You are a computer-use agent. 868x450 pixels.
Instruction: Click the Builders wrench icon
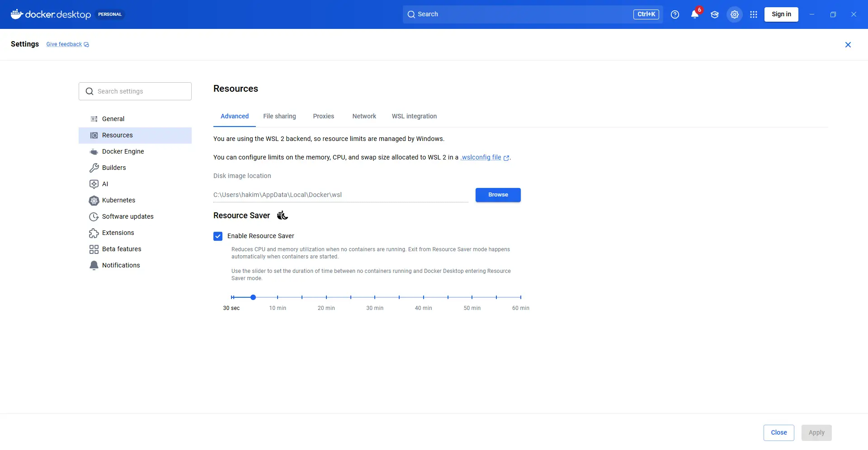tap(94, 168)
